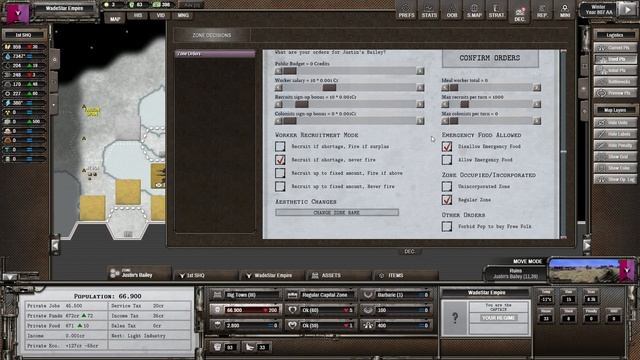640x360 pixels.
Task: Switch to the VID tab
Action: point(160,16)
